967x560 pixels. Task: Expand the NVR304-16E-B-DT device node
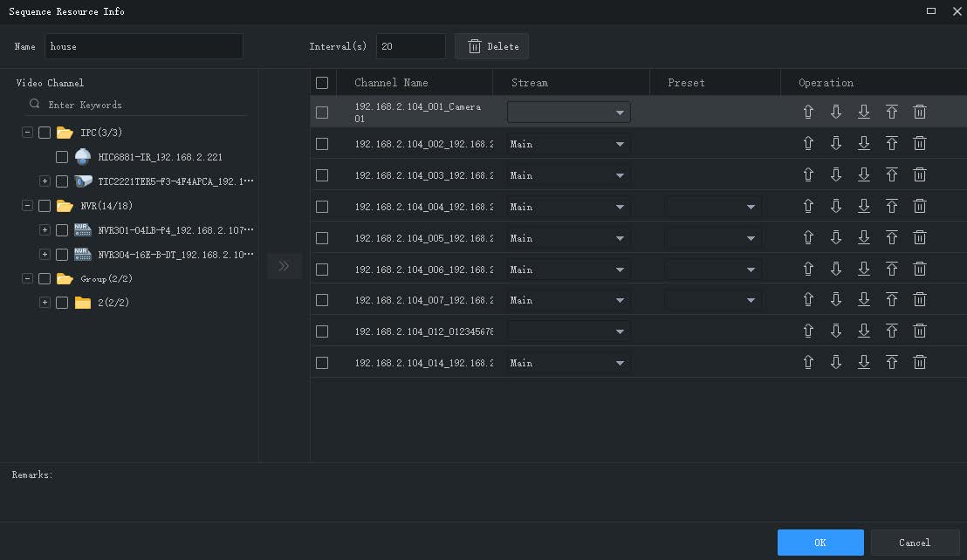[45, 254]
